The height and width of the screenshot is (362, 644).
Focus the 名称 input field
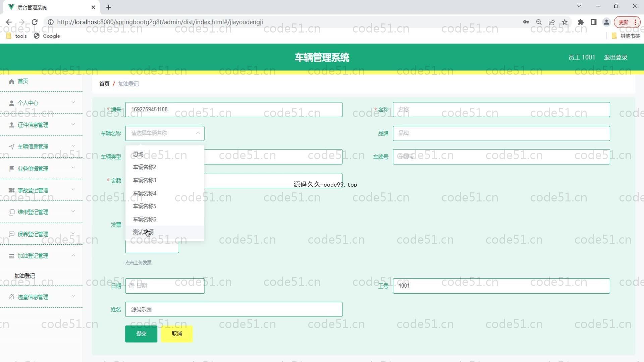pos(501,110)
